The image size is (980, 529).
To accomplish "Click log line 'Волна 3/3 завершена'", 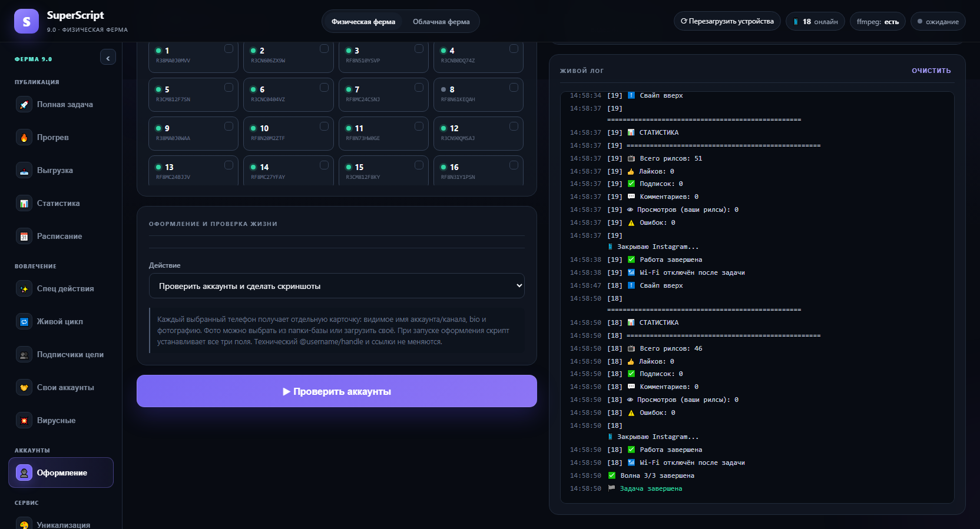I will click(657, 475).
